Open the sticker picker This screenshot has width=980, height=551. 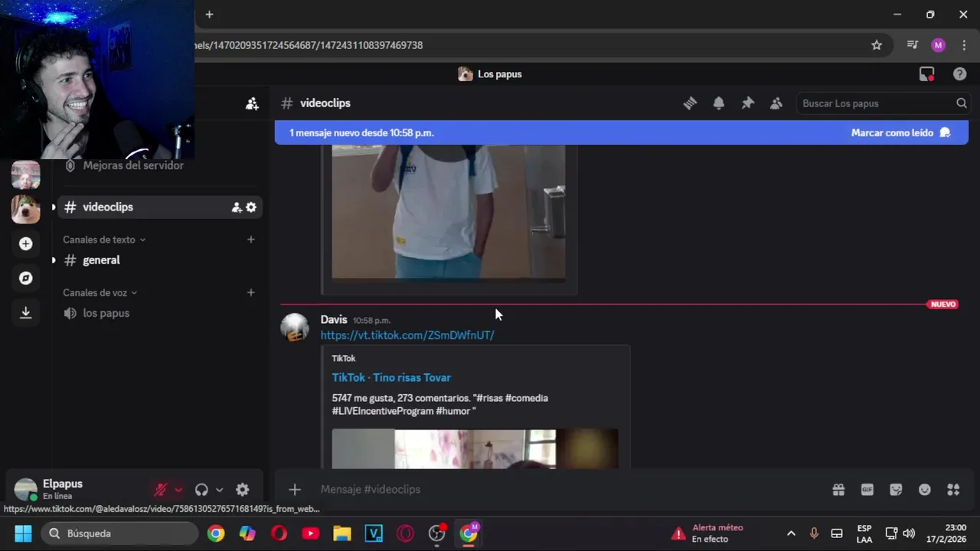pyautogui.click(x=896, y=490)
